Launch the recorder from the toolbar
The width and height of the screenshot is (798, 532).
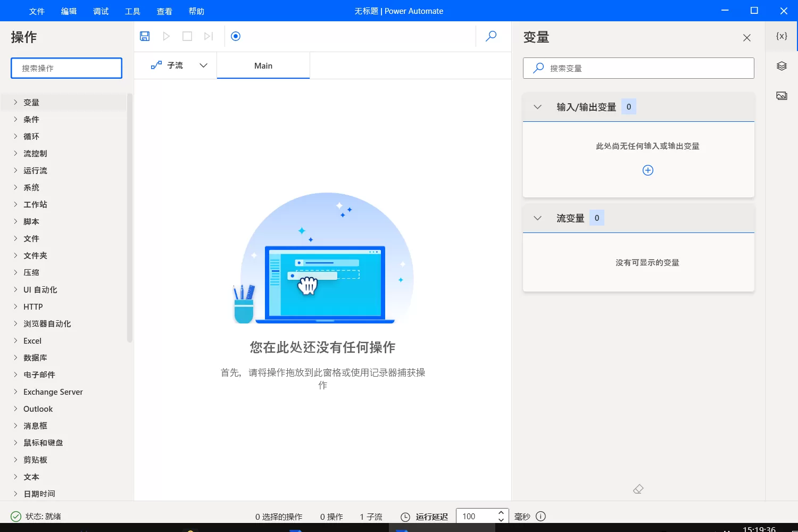tap(235, 36)
